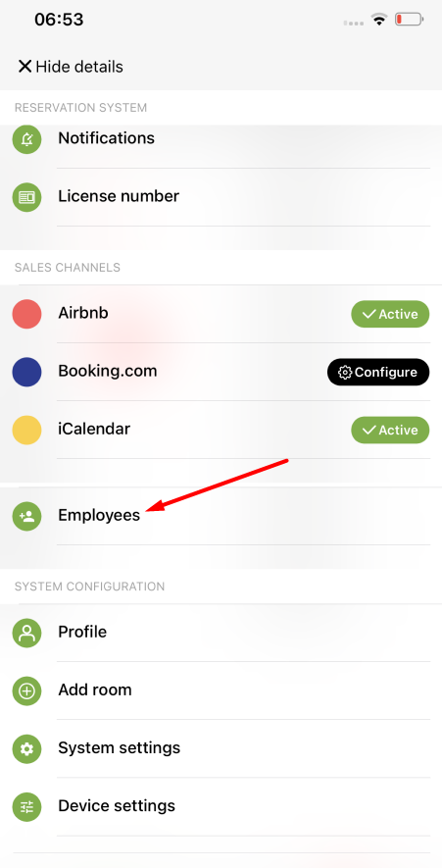Tap the Device settings sliders icon
Screen dimensions: 442x868
click(x=26, y=807)
